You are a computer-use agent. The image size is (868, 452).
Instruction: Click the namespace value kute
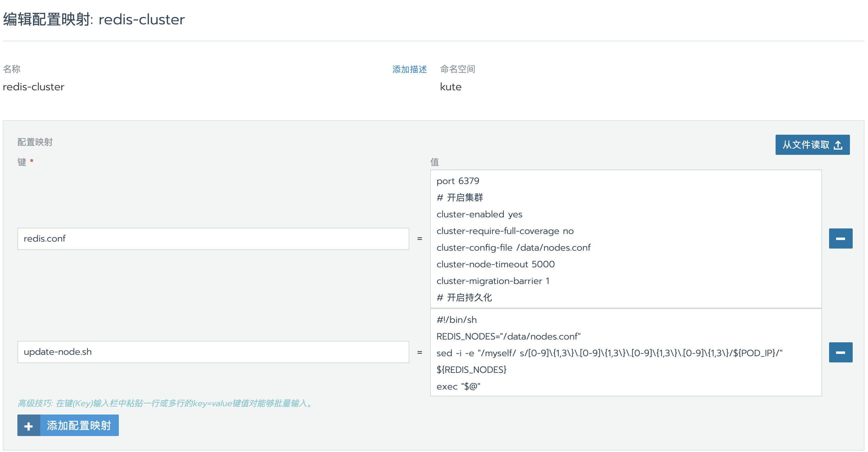coord(450,87)
